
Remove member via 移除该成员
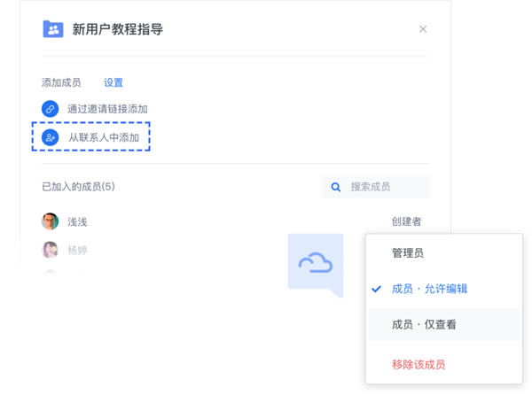point(419,364)
